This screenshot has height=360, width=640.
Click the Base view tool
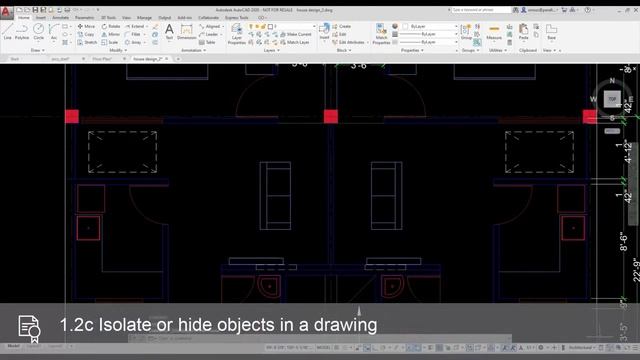tap(551, 32)
